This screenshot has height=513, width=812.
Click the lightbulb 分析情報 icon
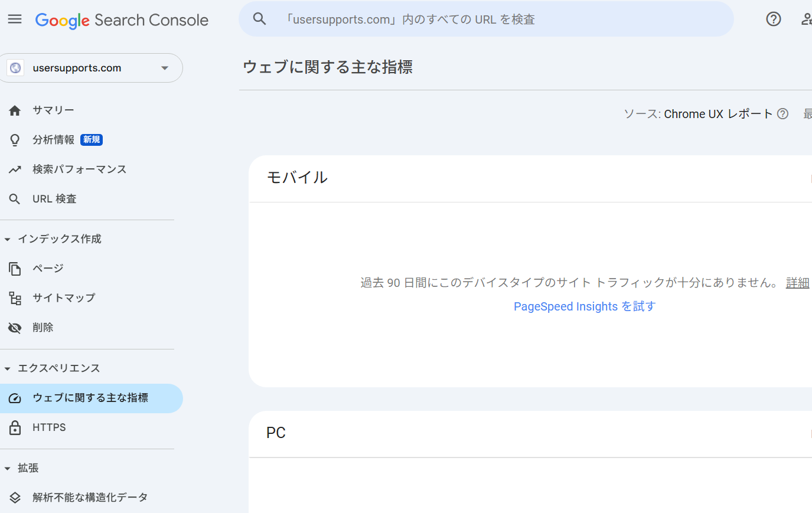point(15,140)
